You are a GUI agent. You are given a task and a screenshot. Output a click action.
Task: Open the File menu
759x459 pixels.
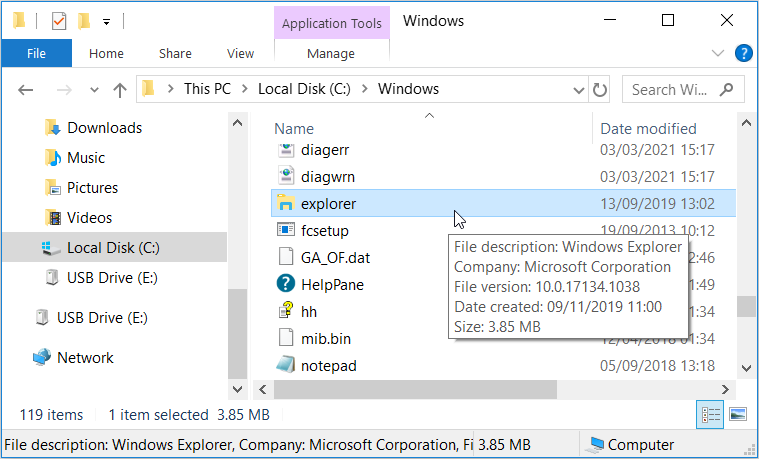click(x=36, y=54)
